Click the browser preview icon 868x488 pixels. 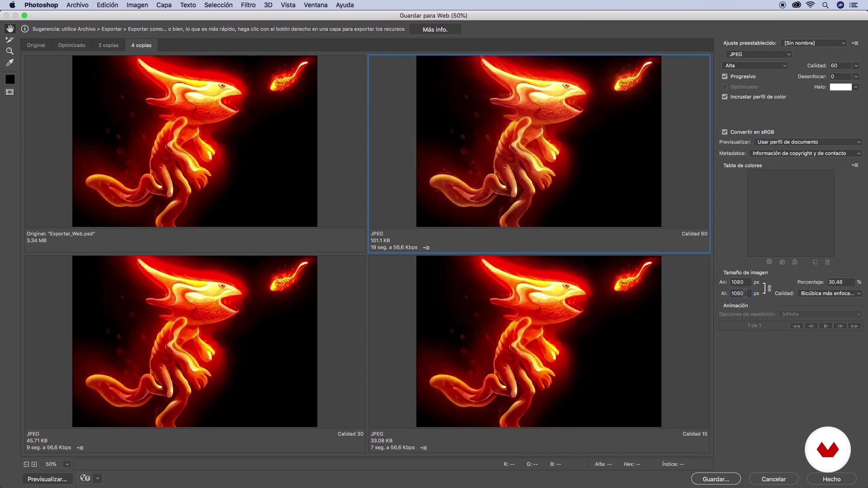pyautogui.click(x=85, y=479)
